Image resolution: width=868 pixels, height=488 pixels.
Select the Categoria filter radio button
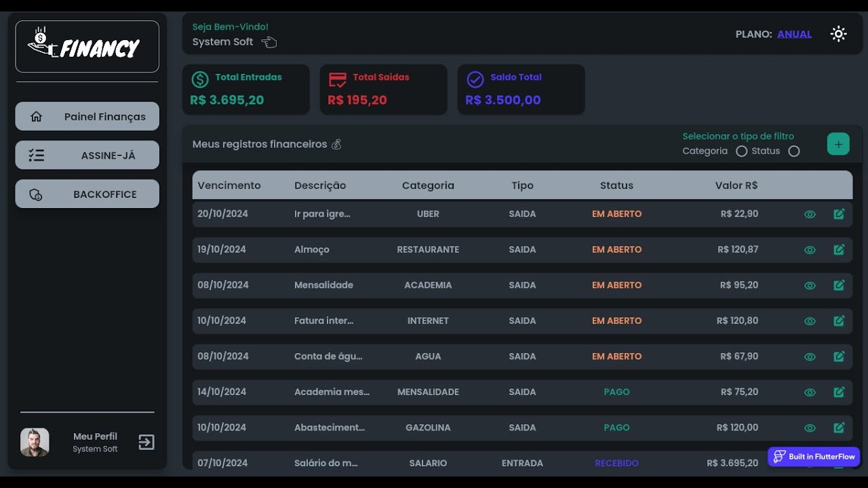click(741, 151)
